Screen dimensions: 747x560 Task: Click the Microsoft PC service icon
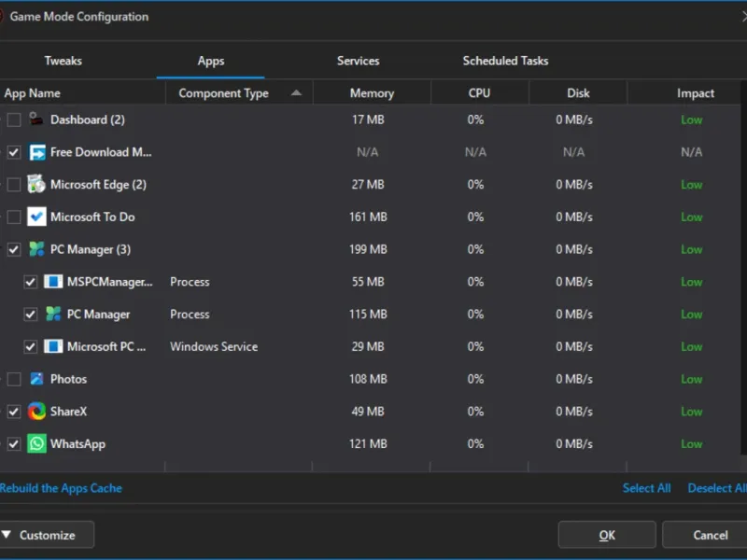click(x=53, y=346)
